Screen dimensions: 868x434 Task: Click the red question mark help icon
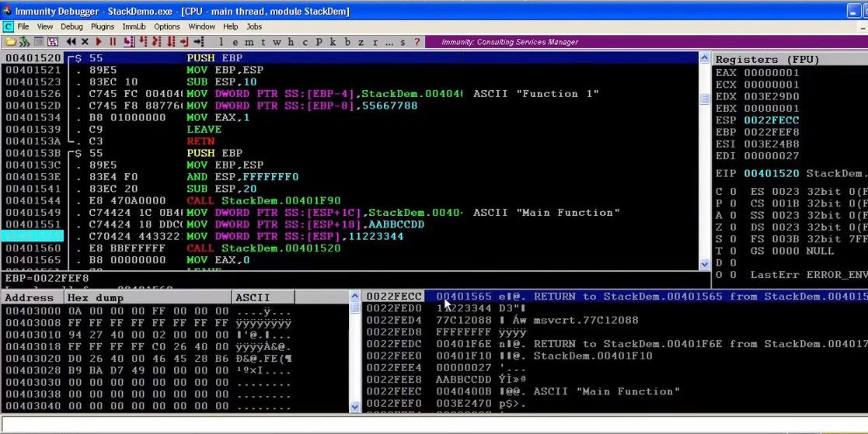[x=417, y=41]
